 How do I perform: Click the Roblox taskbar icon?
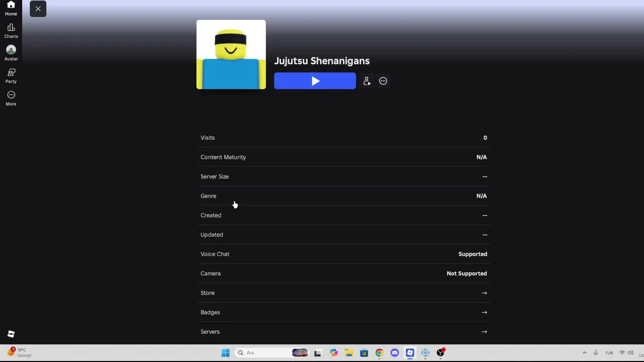tap(410, 353)
